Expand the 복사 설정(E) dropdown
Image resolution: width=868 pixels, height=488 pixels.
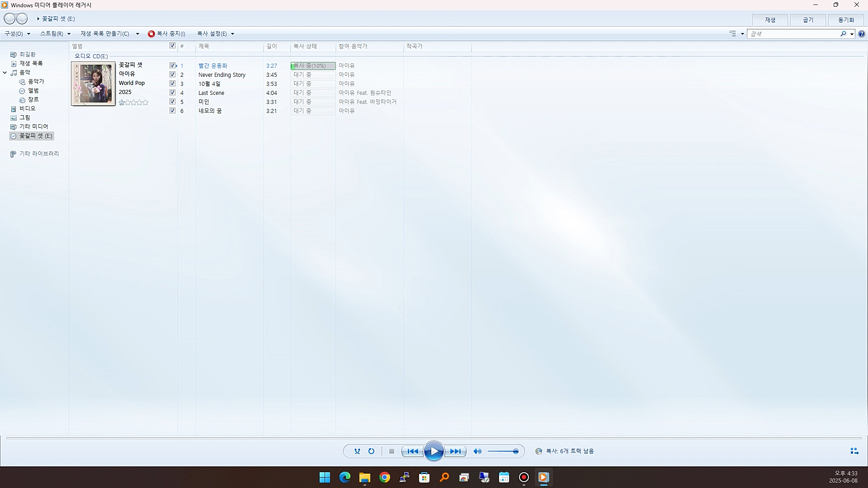[x=215, y=34]
